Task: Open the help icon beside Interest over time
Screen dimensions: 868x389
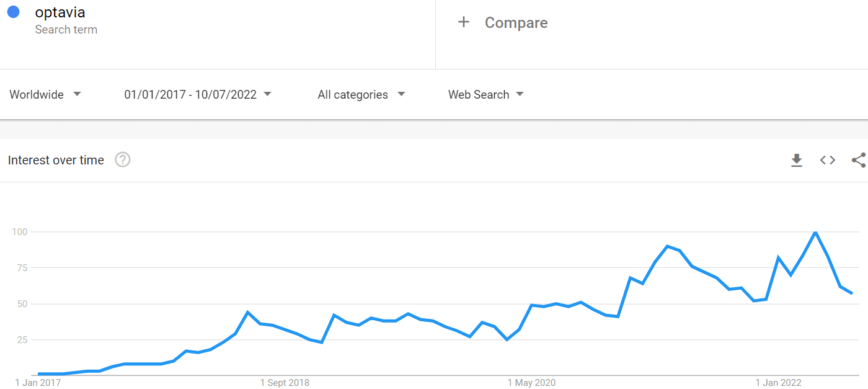Action: point(123,160)
